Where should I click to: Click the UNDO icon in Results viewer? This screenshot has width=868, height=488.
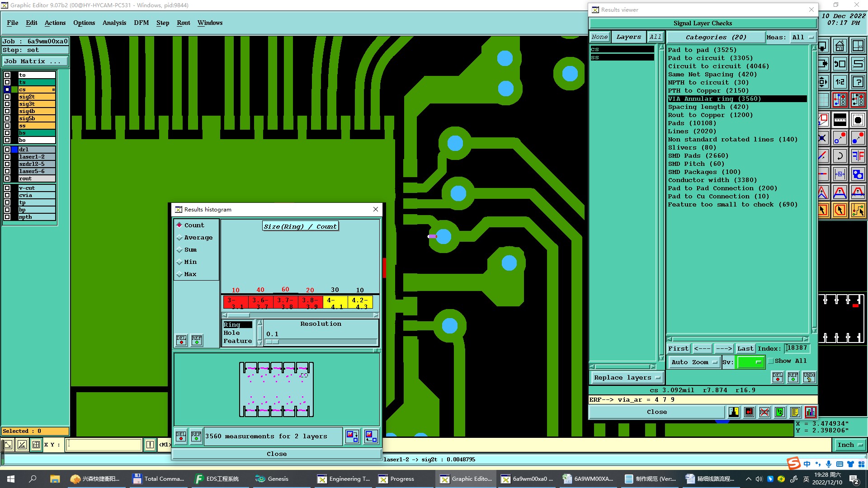point(809,377)
